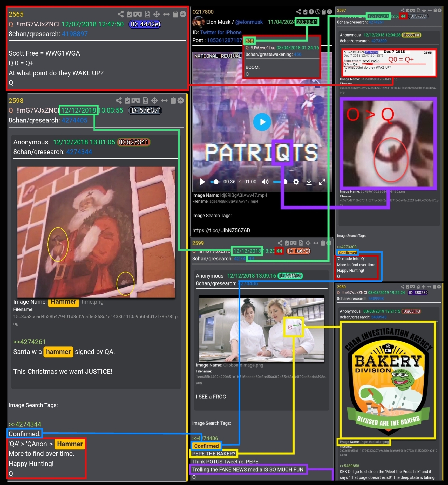The height and width of the screenshot is (485, 448).
Task: Click the image file icon on post 2565
Action: [147, 14]
